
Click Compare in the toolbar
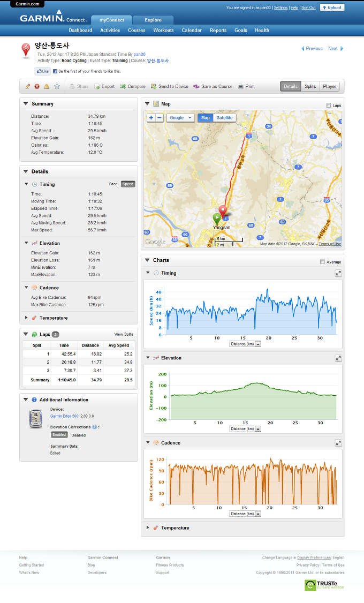[x=133, y=87]
